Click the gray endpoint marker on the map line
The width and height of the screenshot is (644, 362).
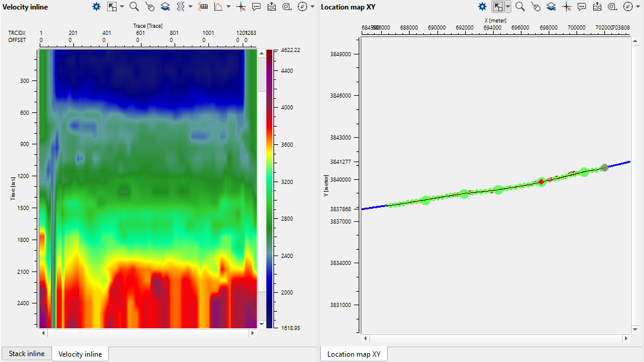(x=604, y=167)
